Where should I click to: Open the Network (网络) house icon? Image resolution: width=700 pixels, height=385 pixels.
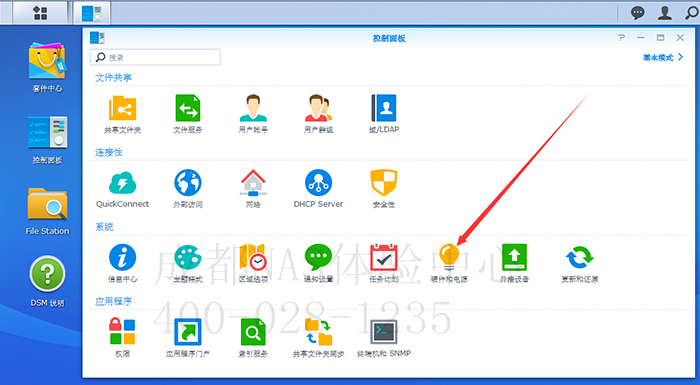coord(253,182)
